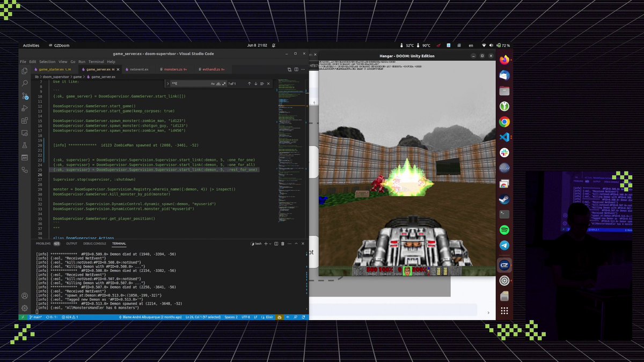Image resolution: width=644 pixels, height=362 pixels.
Task: Switch to evthandl.zs tab
Action: point(213,69)
